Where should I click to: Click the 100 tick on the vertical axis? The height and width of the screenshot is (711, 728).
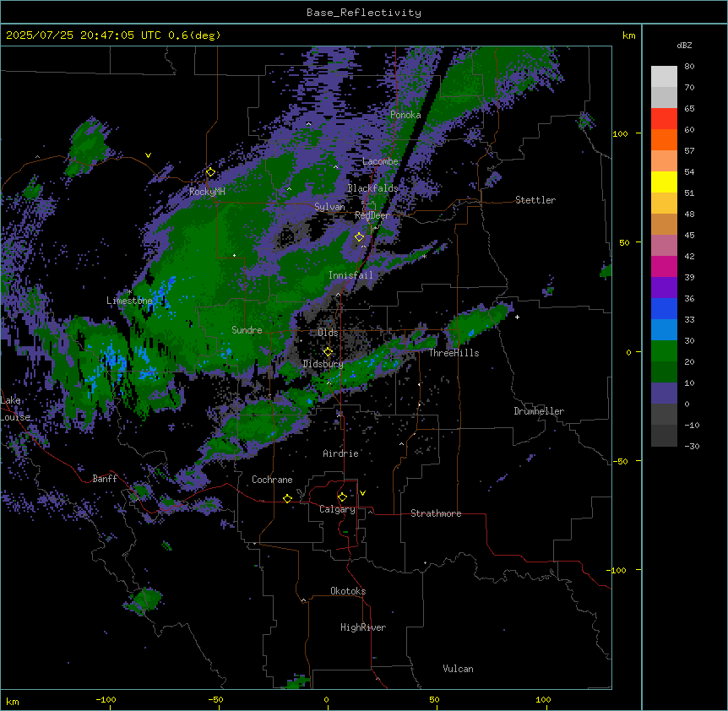(620, 133)
